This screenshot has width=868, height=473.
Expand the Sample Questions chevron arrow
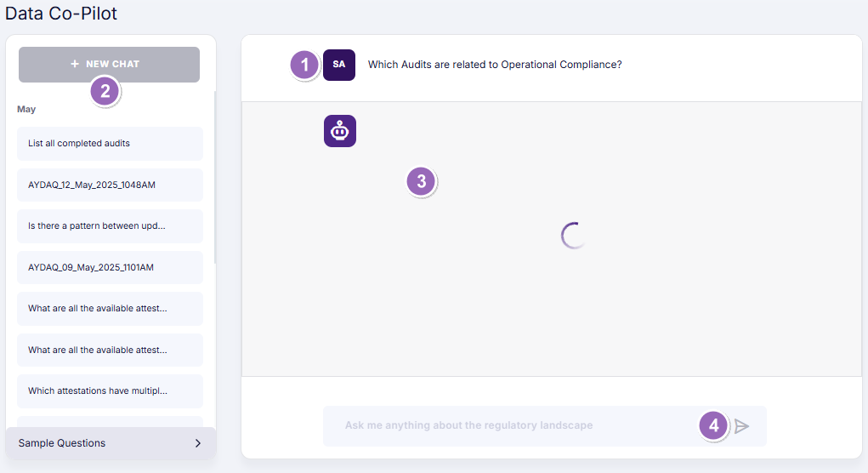[x=198, y=443]
